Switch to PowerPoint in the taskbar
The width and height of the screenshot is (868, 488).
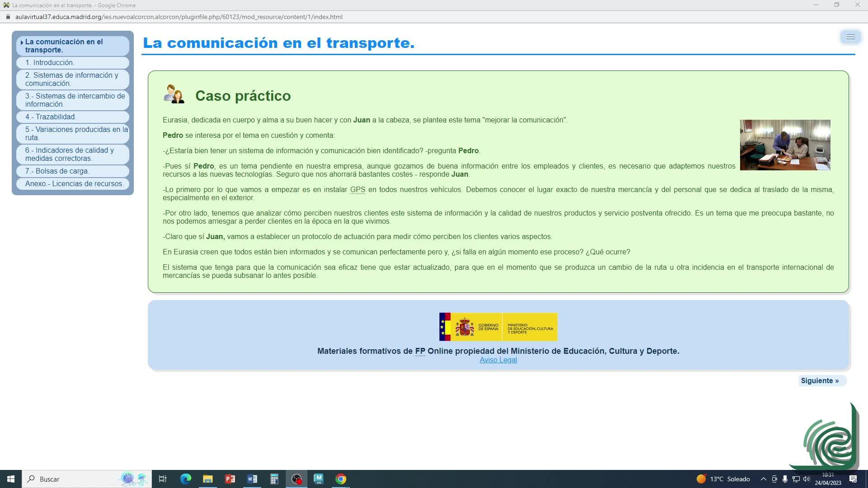[230, 479]
